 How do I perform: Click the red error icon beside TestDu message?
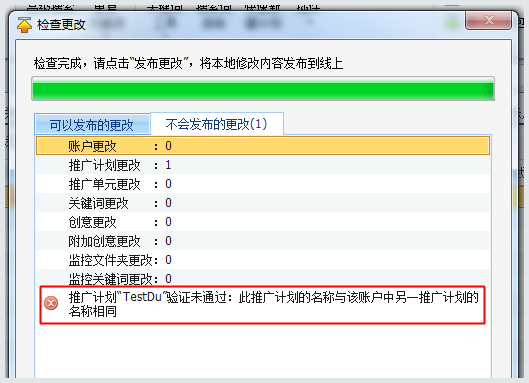tap(51, 303)
